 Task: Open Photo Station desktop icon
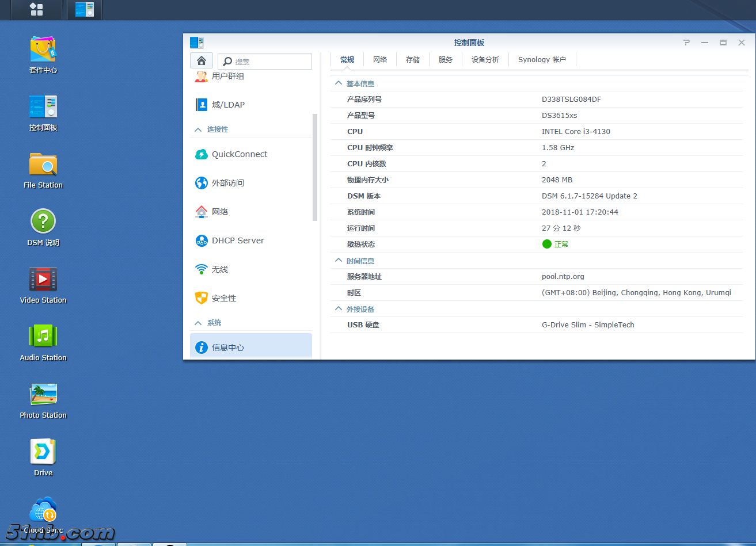point(43,395)
